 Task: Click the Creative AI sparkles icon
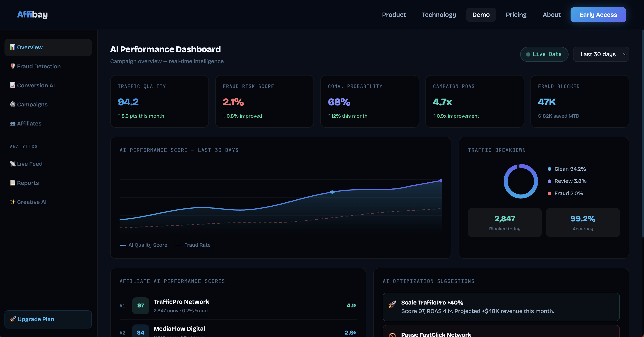(x=13, y=202)
